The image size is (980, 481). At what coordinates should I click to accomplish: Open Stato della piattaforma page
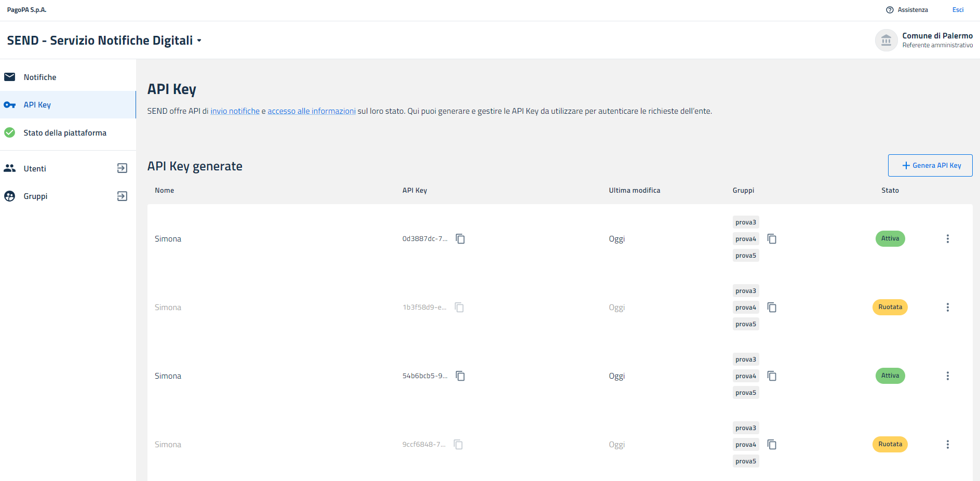tap(65, 133)
